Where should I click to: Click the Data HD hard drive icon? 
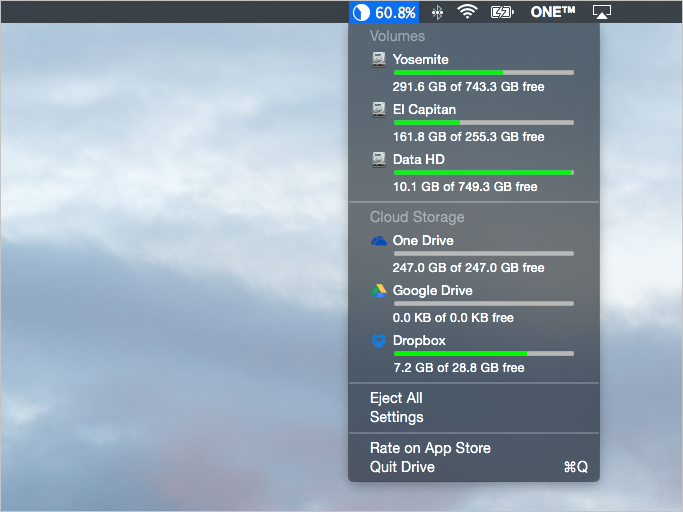coord(379,160)
